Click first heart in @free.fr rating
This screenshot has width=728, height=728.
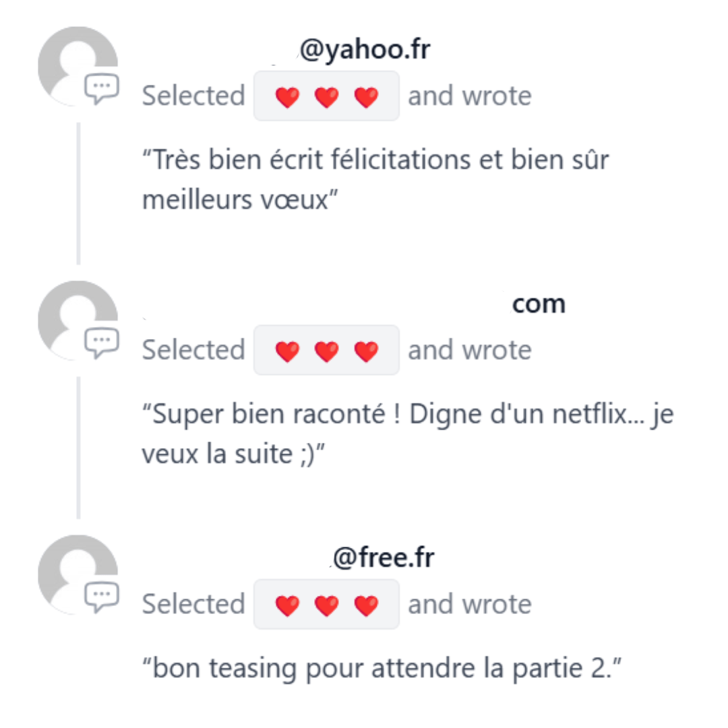pos(287,606)
